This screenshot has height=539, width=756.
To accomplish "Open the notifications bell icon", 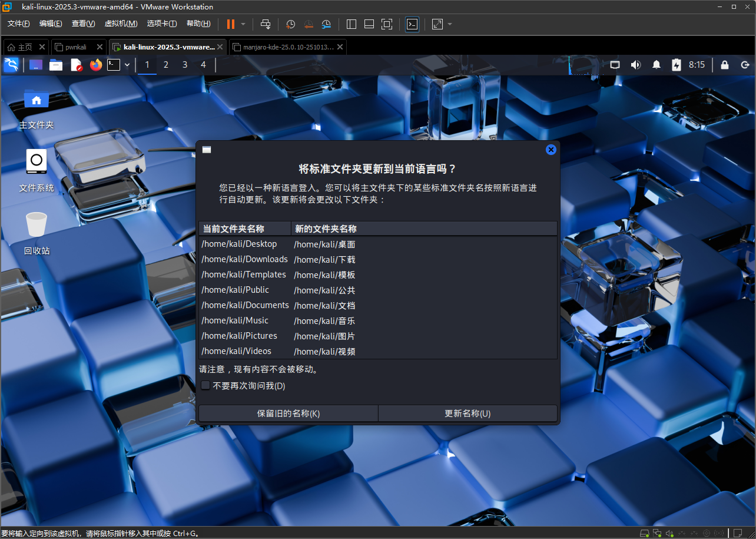I will pos(656,65).
